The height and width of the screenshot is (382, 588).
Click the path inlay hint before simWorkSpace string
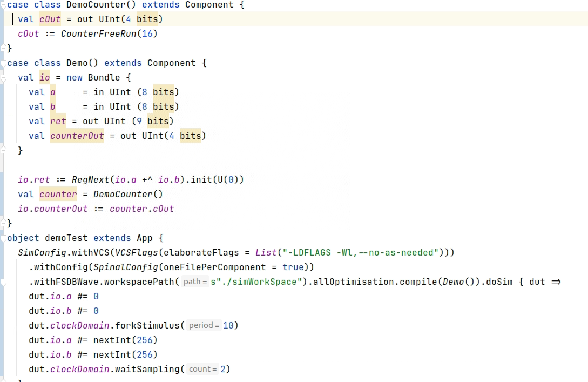point(194,282)
